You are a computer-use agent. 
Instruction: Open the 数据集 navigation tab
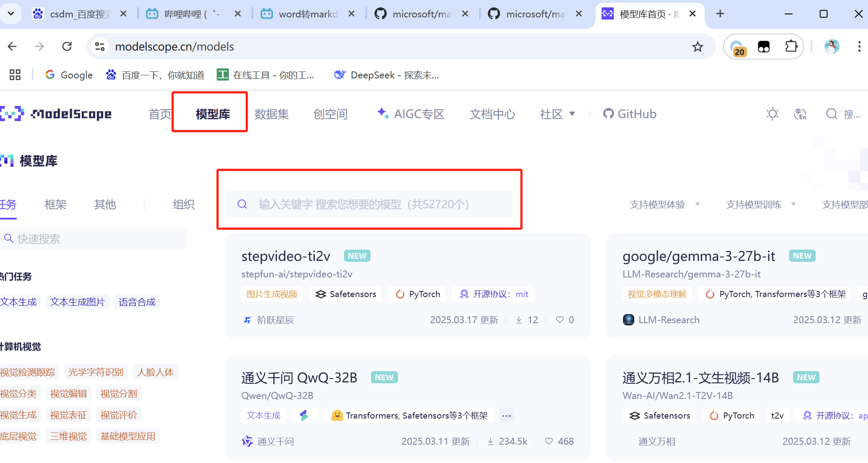(272, 114)
